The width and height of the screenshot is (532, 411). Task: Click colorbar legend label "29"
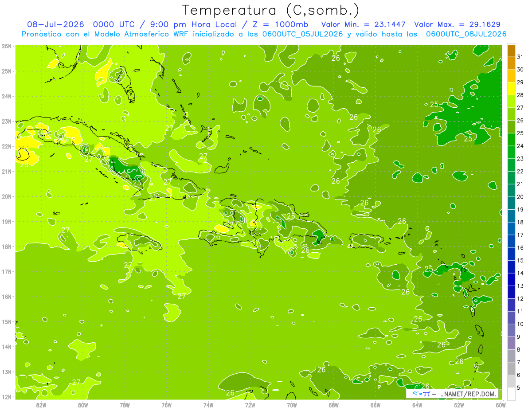pos(520,82)
